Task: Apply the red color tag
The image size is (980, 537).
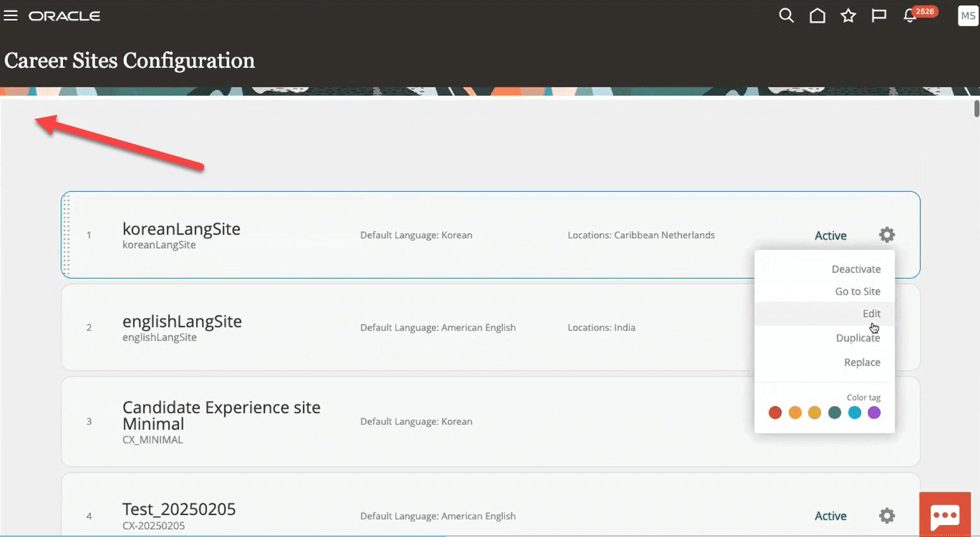Action: coord(775,412)
